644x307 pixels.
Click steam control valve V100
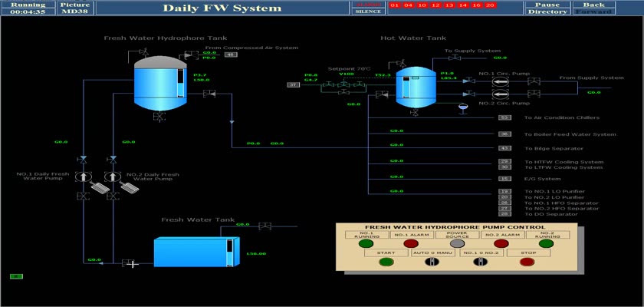click(x=343, y=84)
